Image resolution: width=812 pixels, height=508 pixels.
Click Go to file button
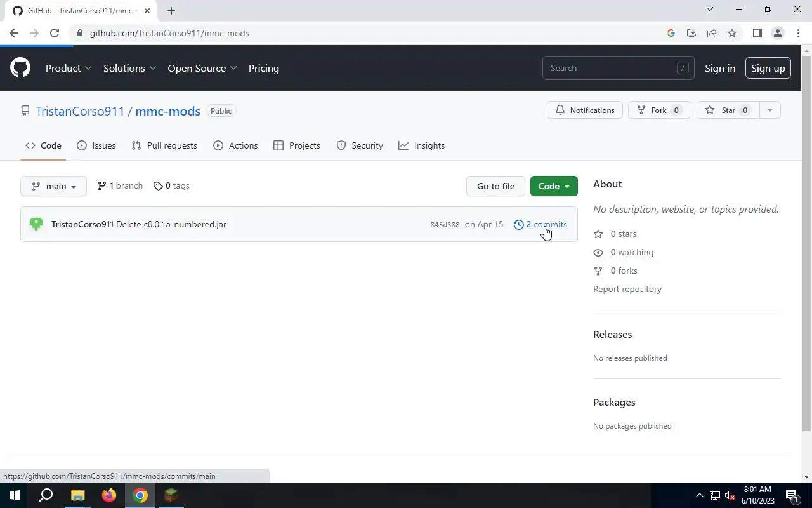495,186
